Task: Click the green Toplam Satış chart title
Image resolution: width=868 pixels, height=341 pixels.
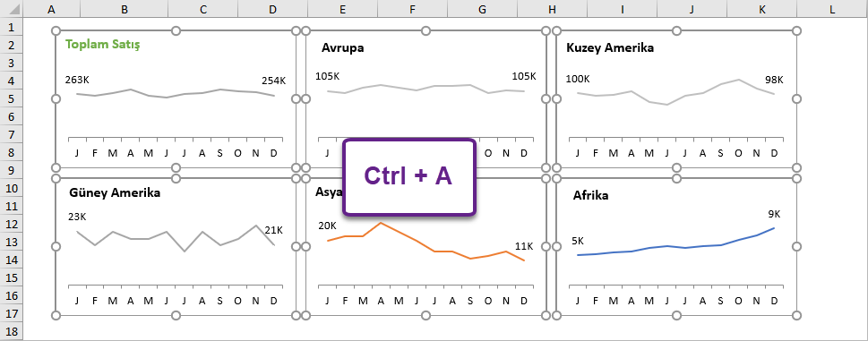Action: 102,45
